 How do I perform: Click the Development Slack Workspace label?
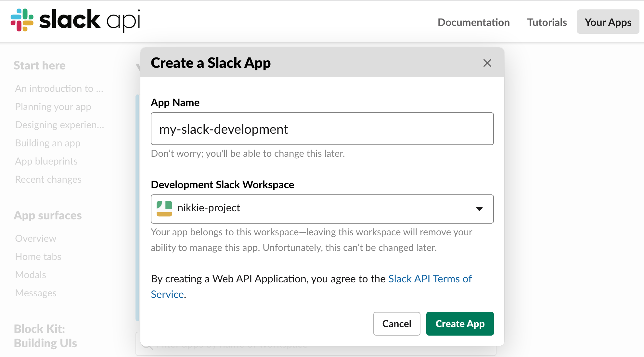pyautogui.click(x=223, y=185)
